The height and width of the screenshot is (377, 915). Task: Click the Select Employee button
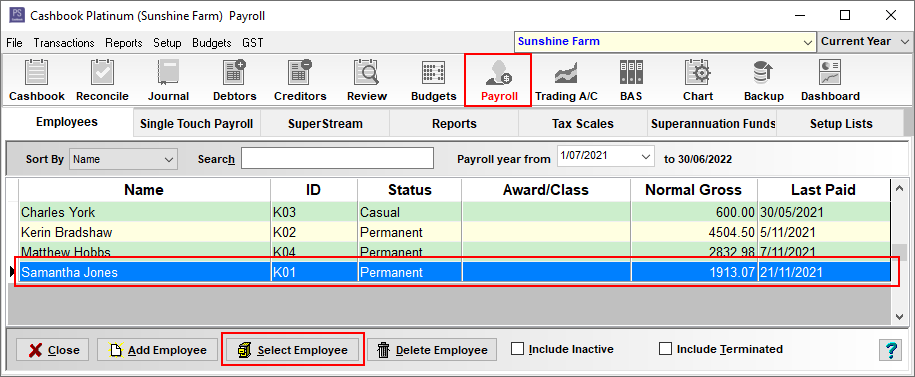292,350
